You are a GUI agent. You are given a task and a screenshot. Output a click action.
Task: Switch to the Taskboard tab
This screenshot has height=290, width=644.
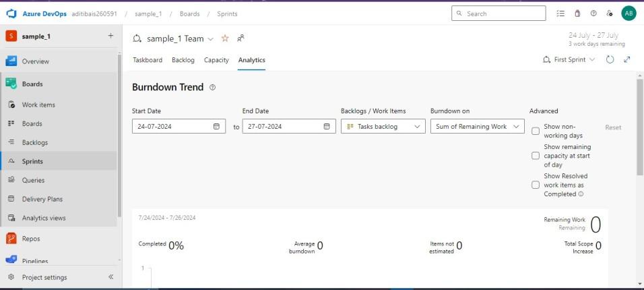pyautogui.click(x=148, y=60)
